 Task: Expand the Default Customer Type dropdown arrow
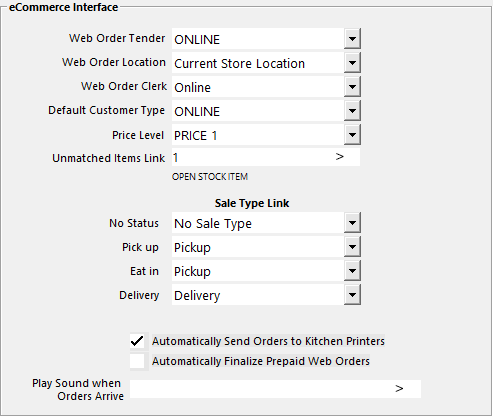(352, 111)
